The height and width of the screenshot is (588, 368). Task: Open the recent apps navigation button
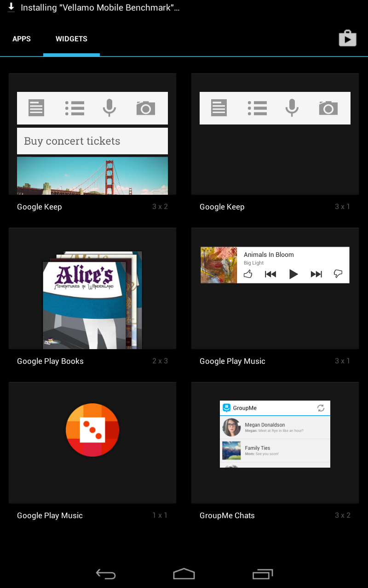(263, 574)
